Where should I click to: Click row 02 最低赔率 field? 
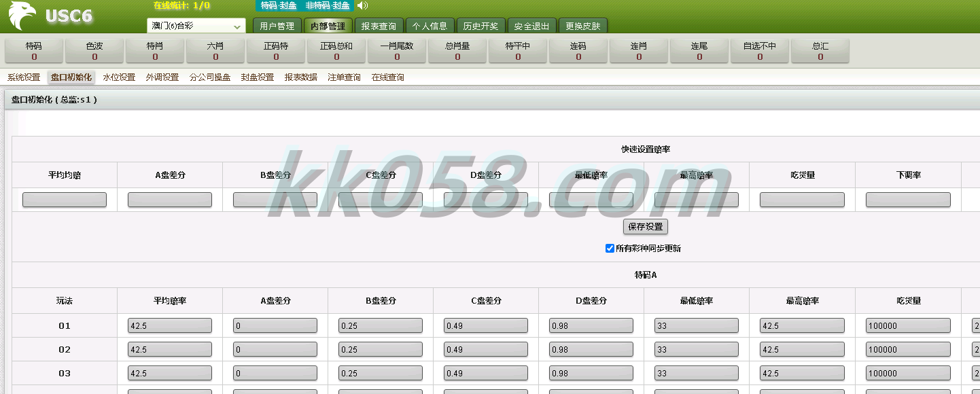pos(697,349)
